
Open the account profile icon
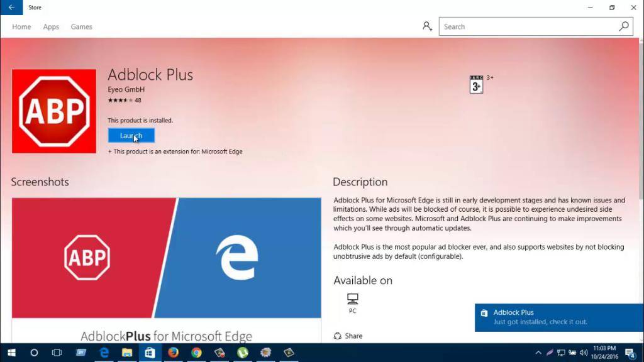(x=427, y=26)
